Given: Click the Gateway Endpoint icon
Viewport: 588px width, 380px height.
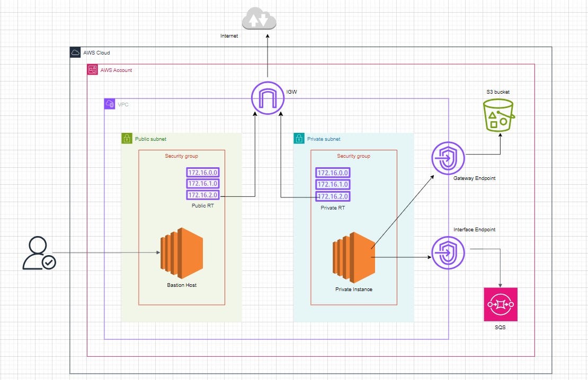Looking at the screenshot, I should 448,158.
